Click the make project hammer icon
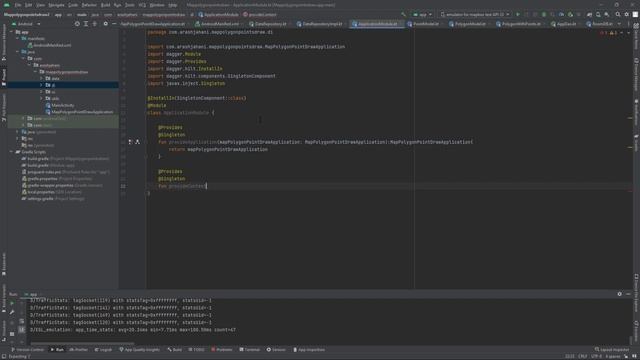The image size is (640, 360). coord(404,15)
